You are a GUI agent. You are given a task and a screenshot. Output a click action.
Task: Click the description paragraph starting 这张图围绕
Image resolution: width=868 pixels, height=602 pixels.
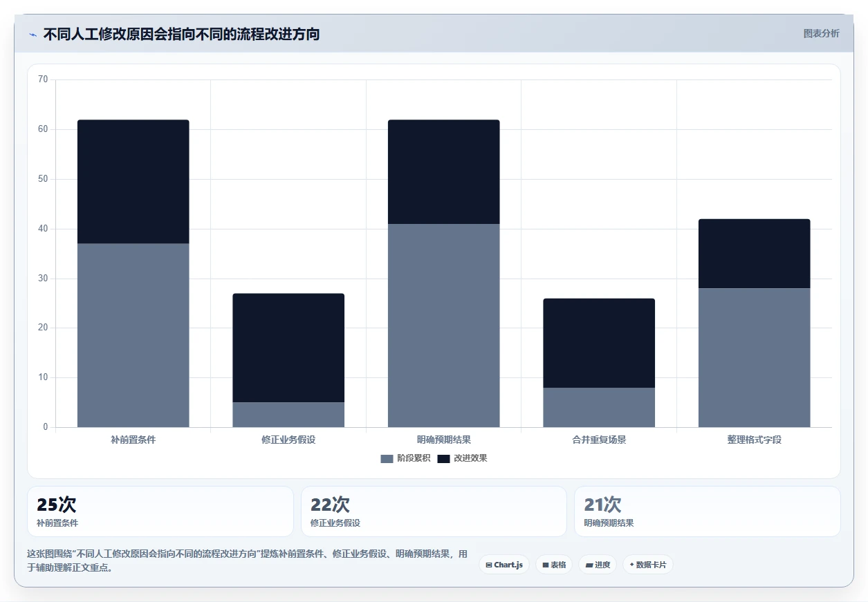click(248, 561)
